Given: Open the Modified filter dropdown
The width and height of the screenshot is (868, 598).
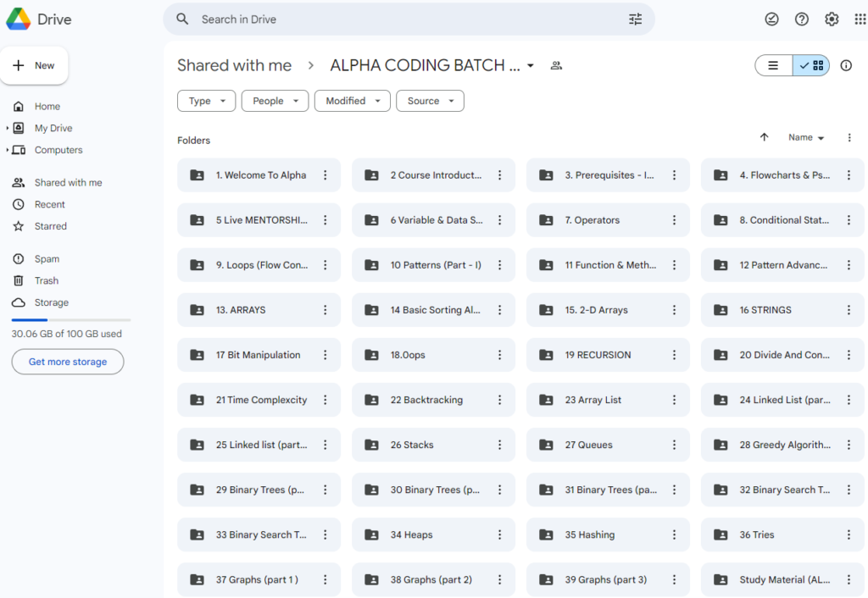Looking at the screenshot, I should click(352, 100).
